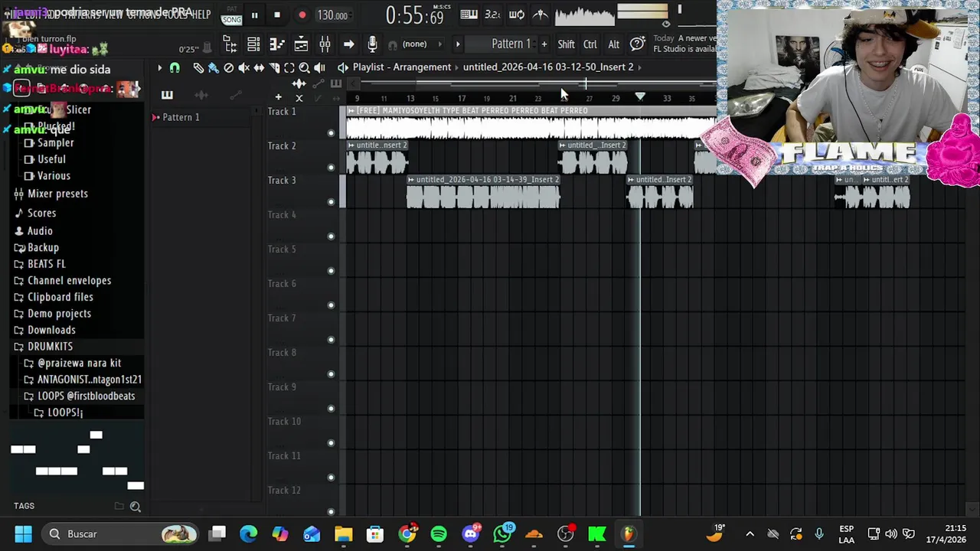Toggle the loop recording icon
This screenshot has width=980, height=551.
coord(517,15)
